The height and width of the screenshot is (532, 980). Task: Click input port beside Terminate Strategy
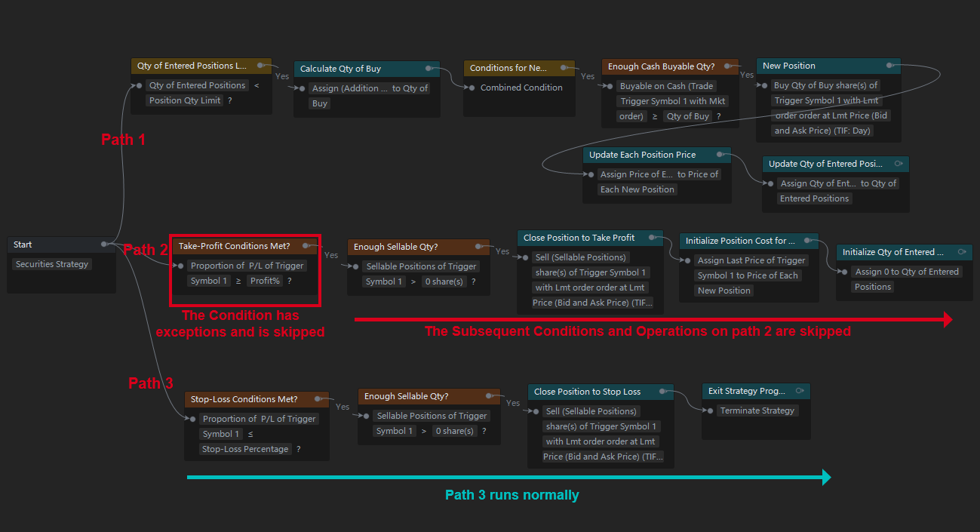[x=710, y=411]
